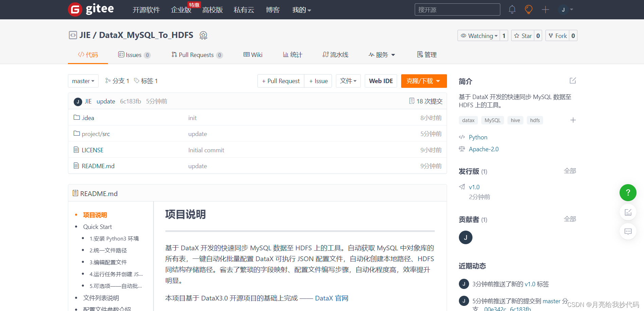Click 全部 next to 贡献者
This screenshot has height=311, width=644.
tap(570, 219)
